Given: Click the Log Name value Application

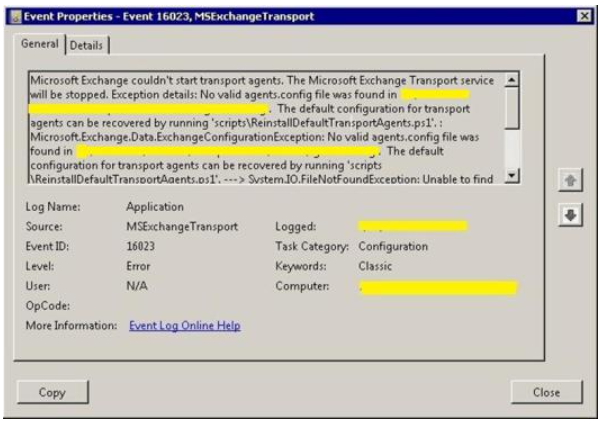Looking at the screenshot, I should (155, 207).
